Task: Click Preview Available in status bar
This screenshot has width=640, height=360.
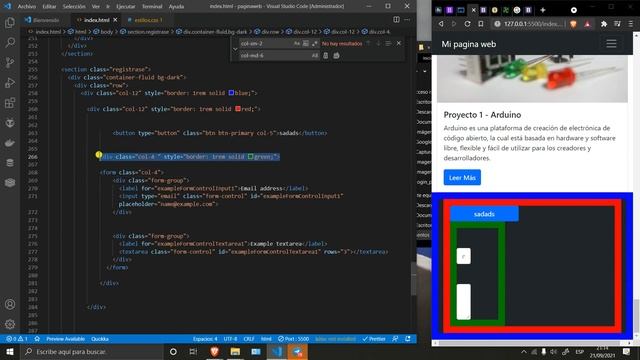Action: click(65, 339)
